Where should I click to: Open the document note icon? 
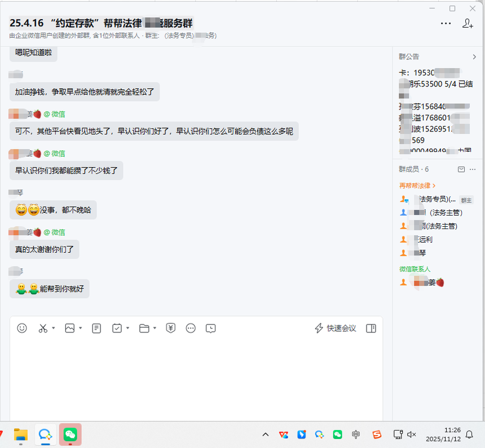96,328
